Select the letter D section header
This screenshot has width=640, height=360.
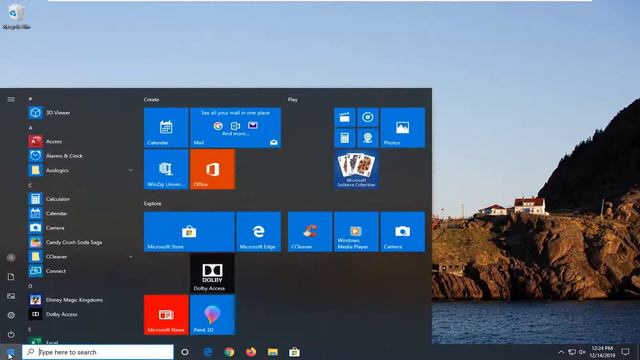(31, 286)
